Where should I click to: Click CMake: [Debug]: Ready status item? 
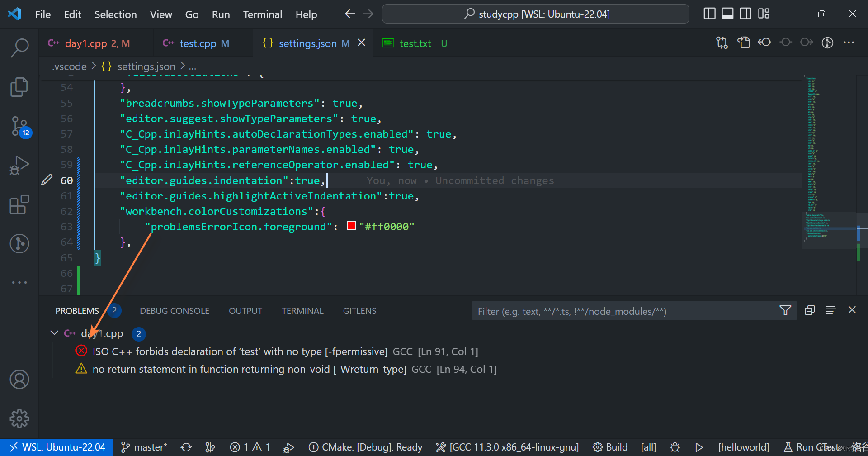pos(365,447)
